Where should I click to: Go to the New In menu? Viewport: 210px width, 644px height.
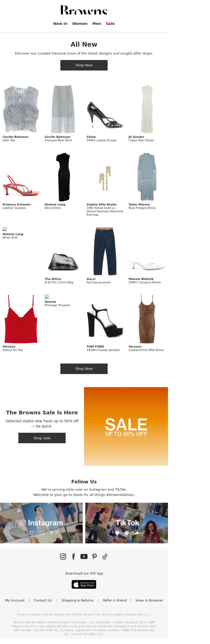[x=60, y=24]
